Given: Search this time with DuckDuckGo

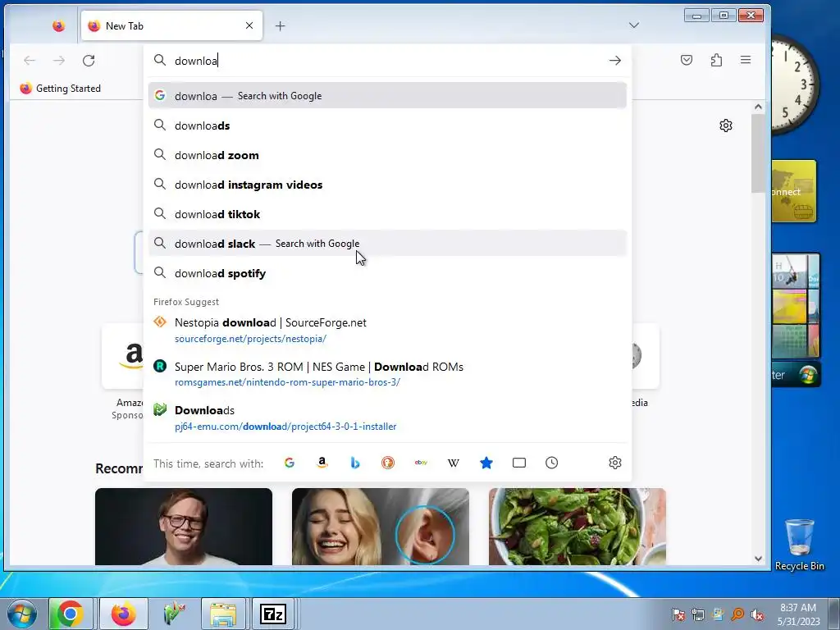Looking at the screenshot, I should click(388, 463).
